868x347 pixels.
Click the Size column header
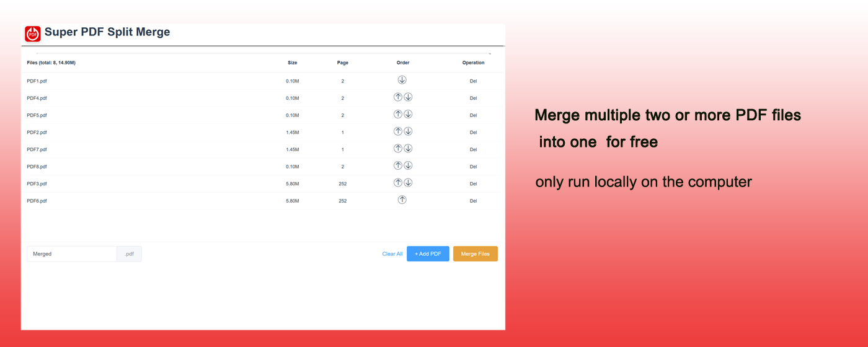[x=293, y=63]
